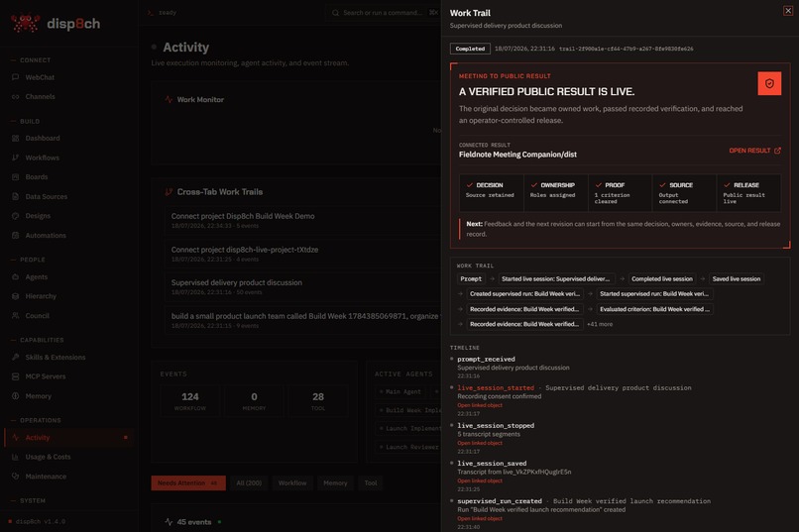Click Created supervised run trail chip
This screenshot has width=799, height=532.
[524, 294]
